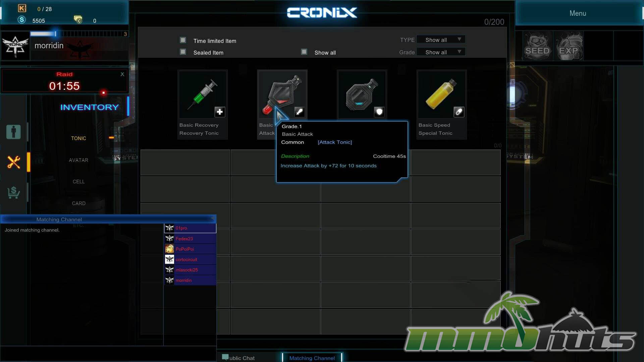Select the shield defense tonic item
Screen dimensions: 644x362
[362, 95]
